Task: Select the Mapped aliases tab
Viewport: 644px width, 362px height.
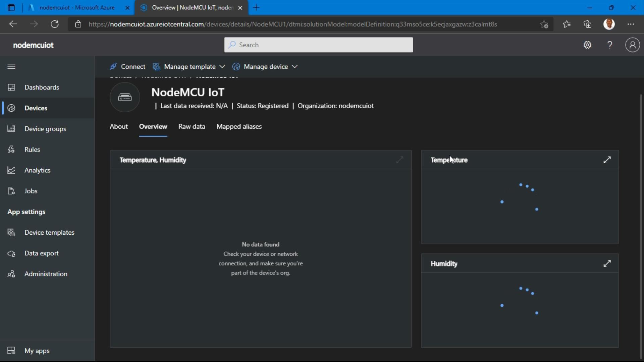Action: point(239,126)
